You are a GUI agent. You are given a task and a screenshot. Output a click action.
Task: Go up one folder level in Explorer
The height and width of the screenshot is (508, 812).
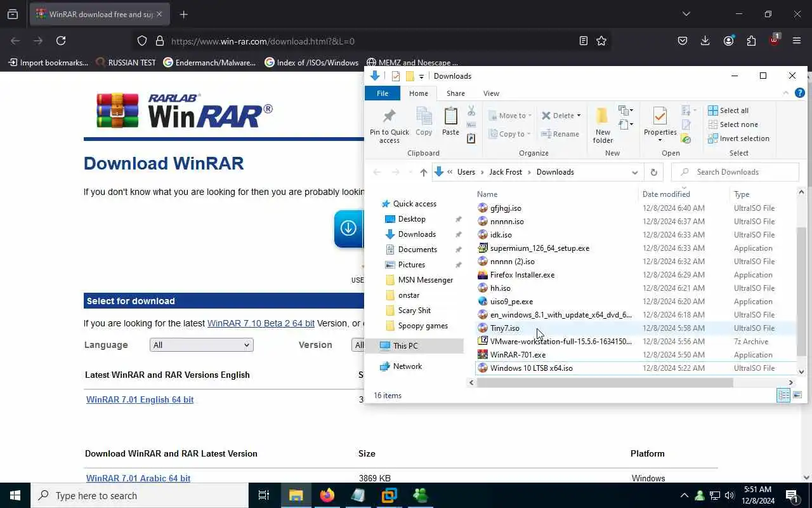424,172
